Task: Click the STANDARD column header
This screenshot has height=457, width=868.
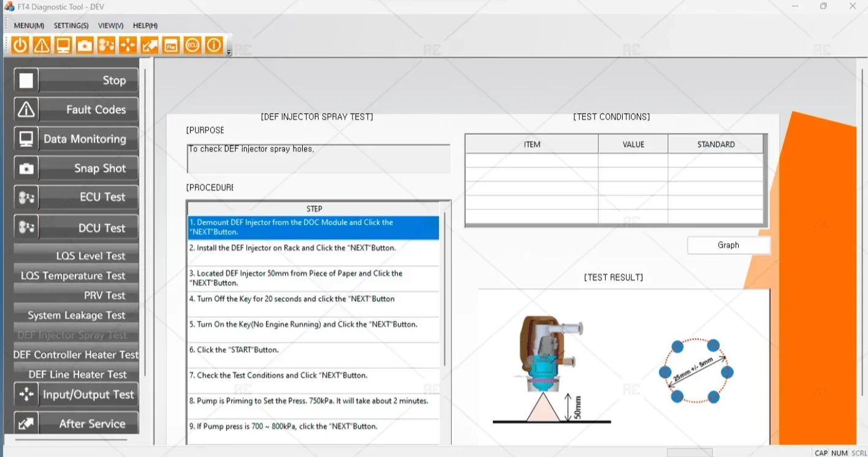Action: click(716, 145)
